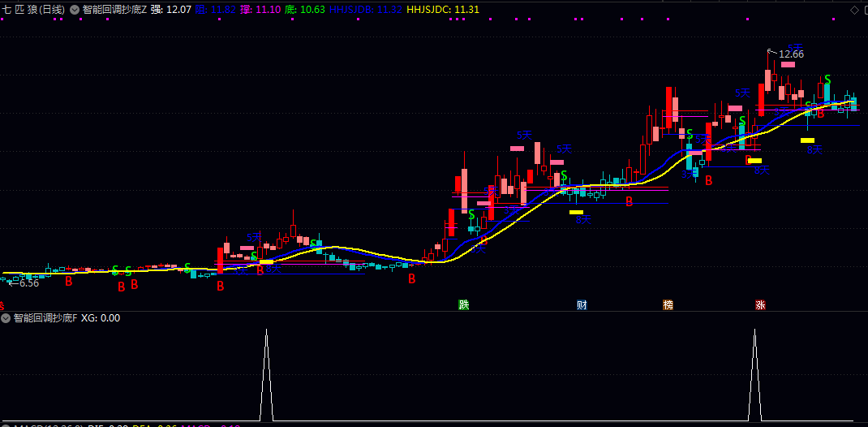Click the 阻: 11.82 value

[216, 10]
